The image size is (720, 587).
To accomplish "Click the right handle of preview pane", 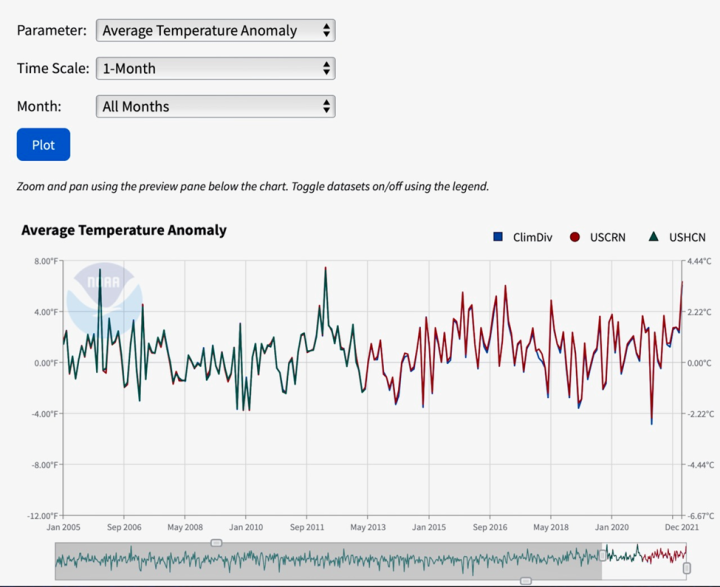I will click(687, 568).
